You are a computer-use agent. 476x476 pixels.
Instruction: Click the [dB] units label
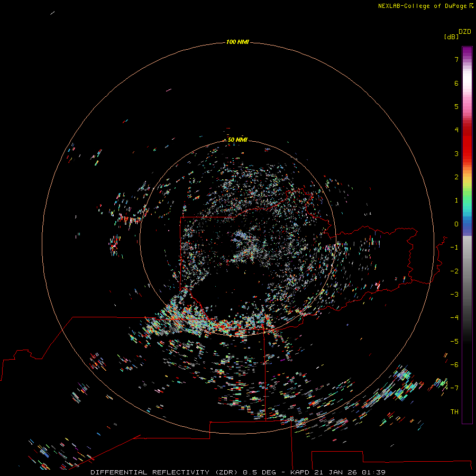452,36
